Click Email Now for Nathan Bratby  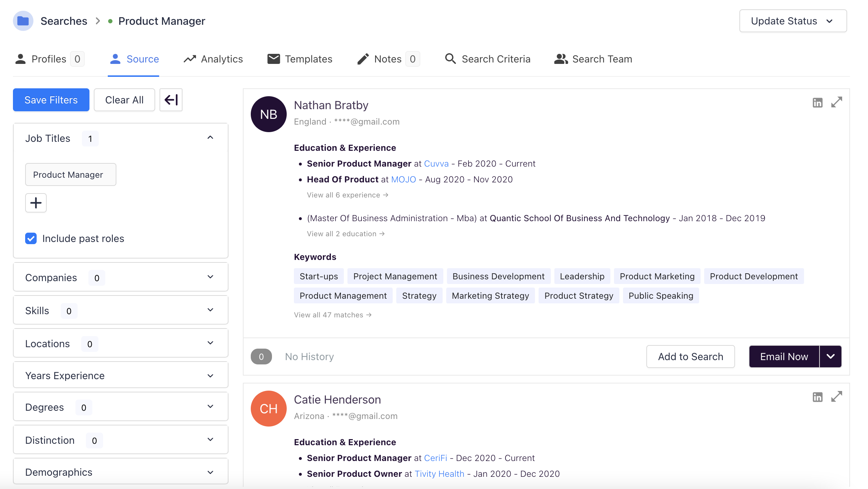coord(783,356)
